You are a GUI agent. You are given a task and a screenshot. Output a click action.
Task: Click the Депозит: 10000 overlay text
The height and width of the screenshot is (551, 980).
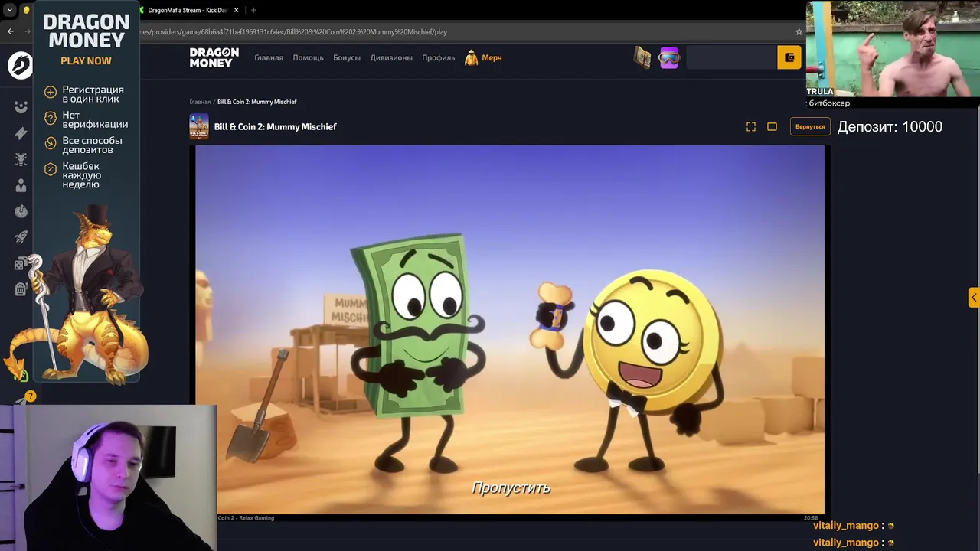(x=890, y=127)
